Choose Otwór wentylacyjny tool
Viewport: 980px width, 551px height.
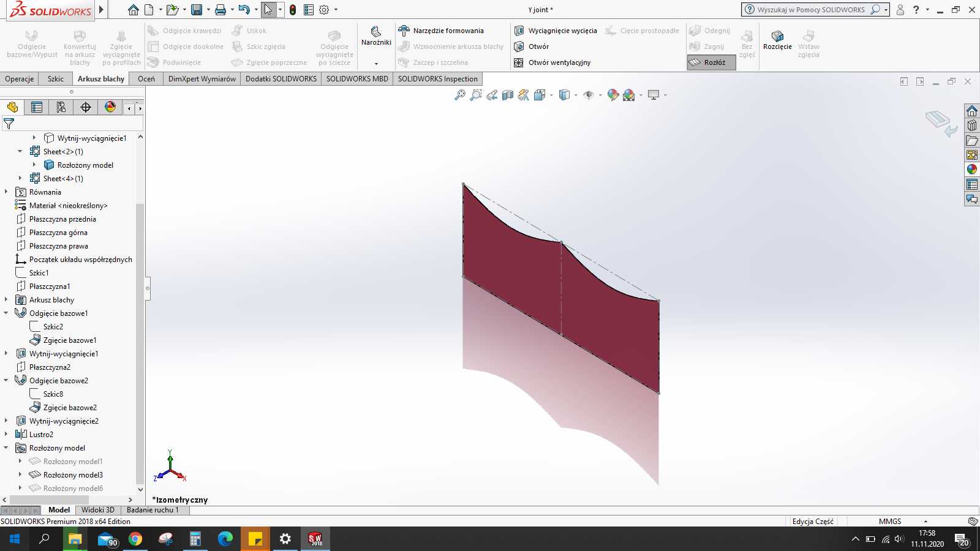552,62
